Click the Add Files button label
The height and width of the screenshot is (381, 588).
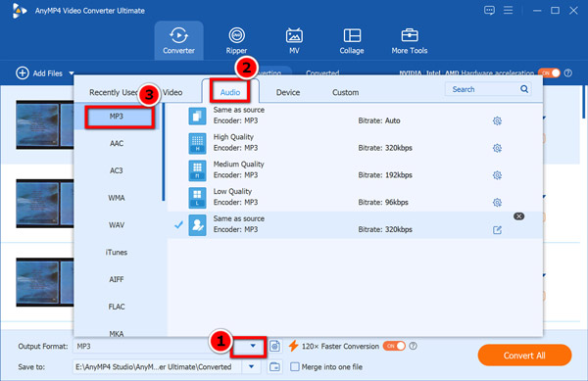[x=48, y=73]
